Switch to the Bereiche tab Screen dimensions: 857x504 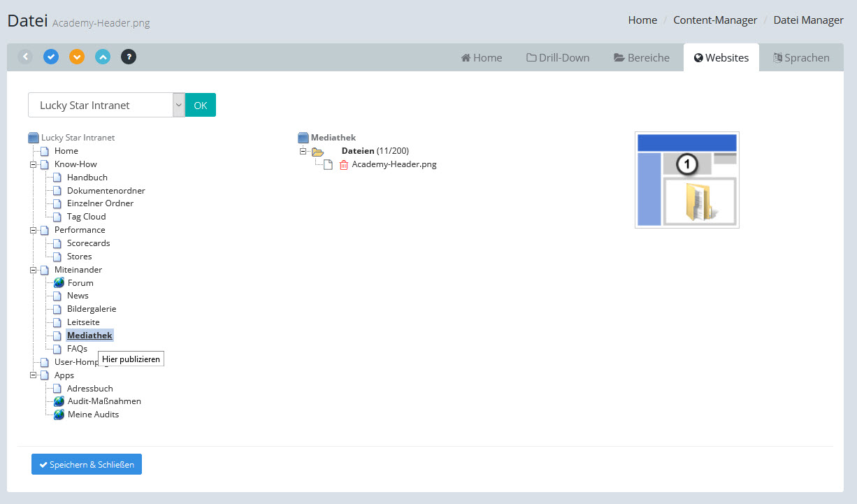click(642, 58)
